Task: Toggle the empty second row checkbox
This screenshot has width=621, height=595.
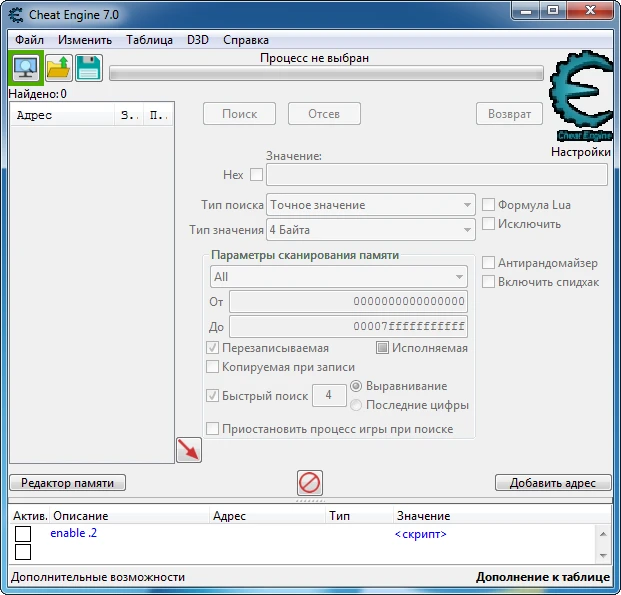Action: pos(23,552)
